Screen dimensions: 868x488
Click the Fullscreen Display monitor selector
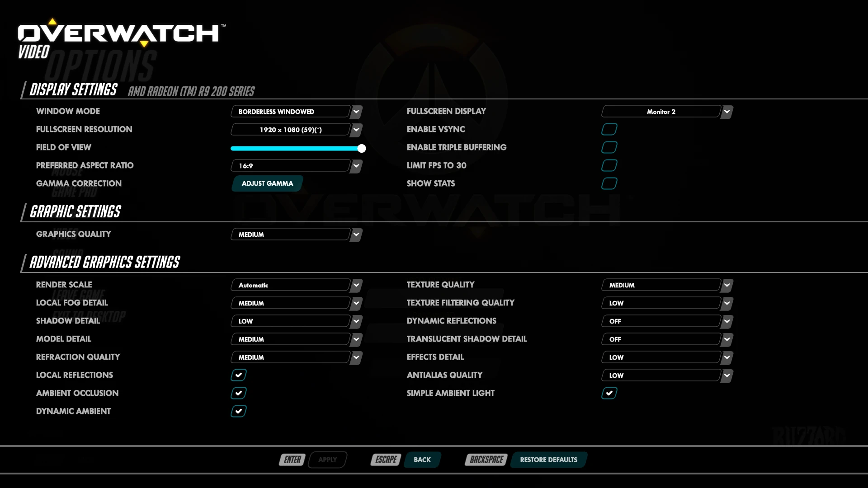[x=667, y=112]
